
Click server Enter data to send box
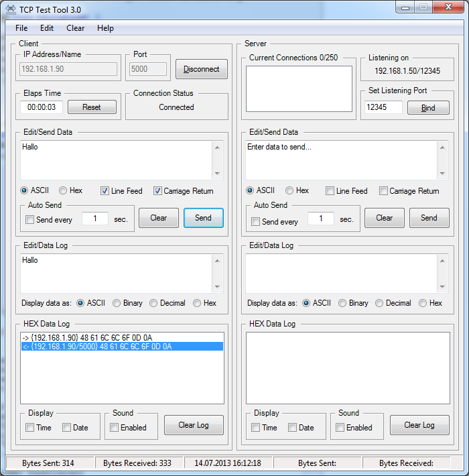pyautogui.click(x=342, y=160)
